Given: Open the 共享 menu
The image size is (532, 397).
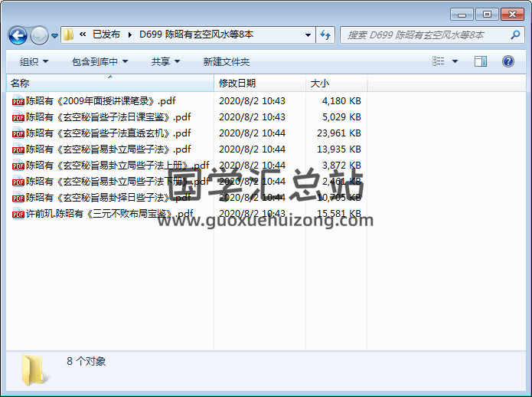Looking at the screenshot, I should tap(165, 61).
